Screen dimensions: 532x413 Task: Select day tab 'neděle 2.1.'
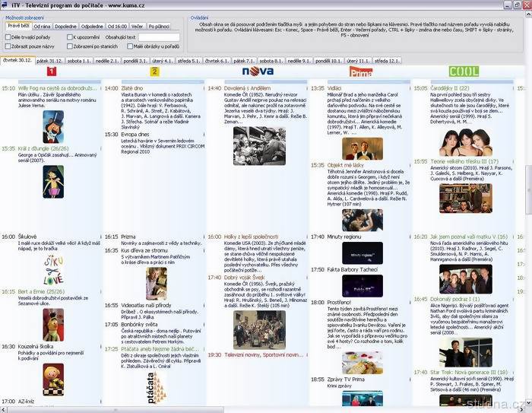(107, 61)
